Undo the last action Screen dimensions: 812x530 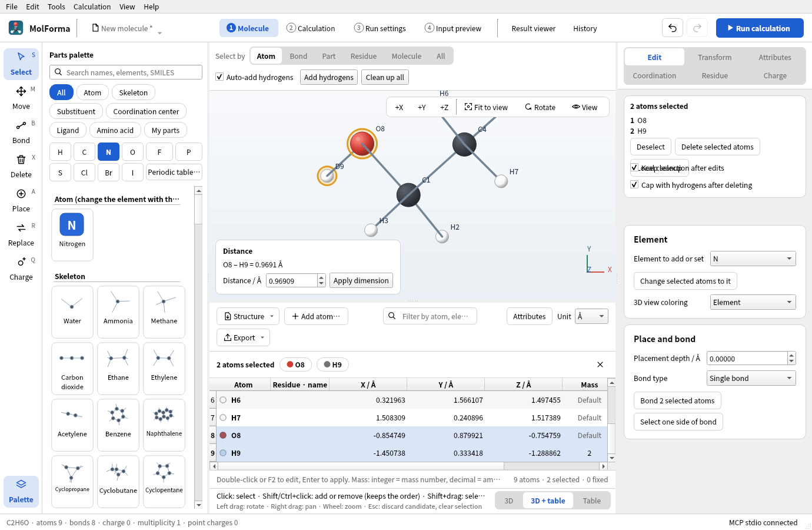(x=673, y=28)
